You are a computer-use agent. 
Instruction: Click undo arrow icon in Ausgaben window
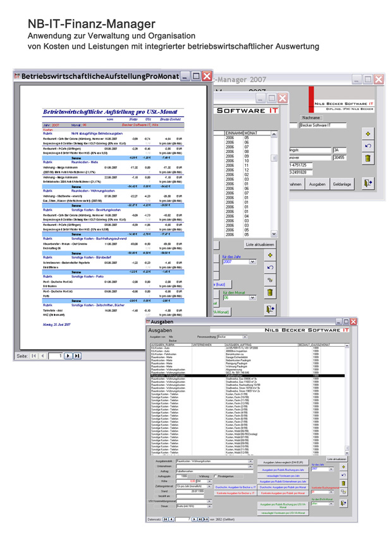coord(343,475)
